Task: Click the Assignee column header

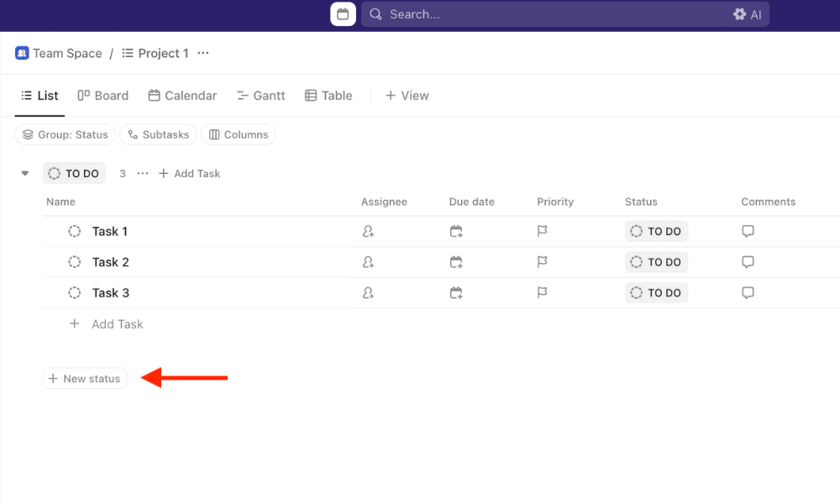Action: (x=384, y=202)
